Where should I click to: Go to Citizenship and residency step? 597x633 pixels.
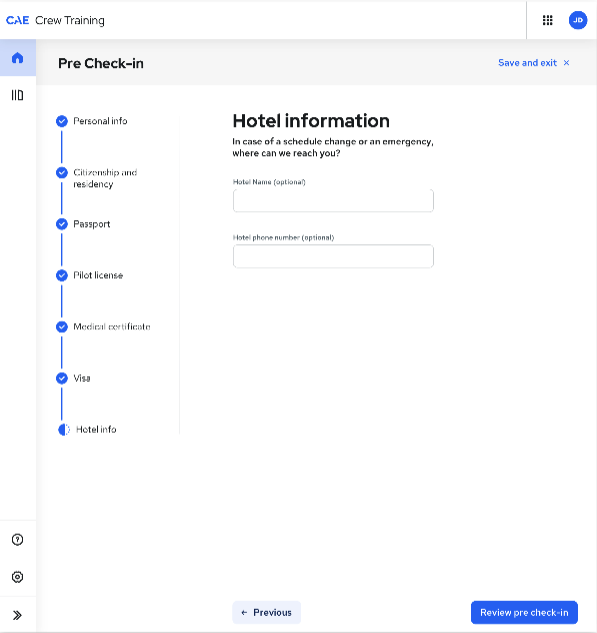105,178
